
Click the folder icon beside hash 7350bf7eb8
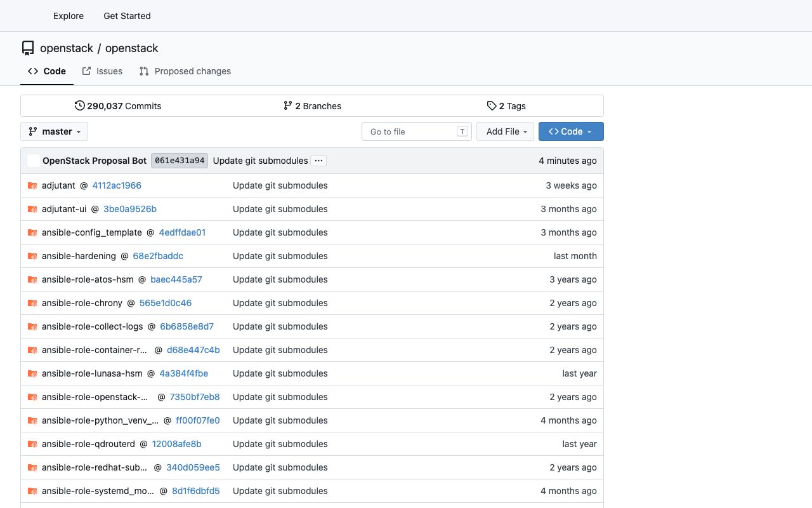click(x=32, y=397)
